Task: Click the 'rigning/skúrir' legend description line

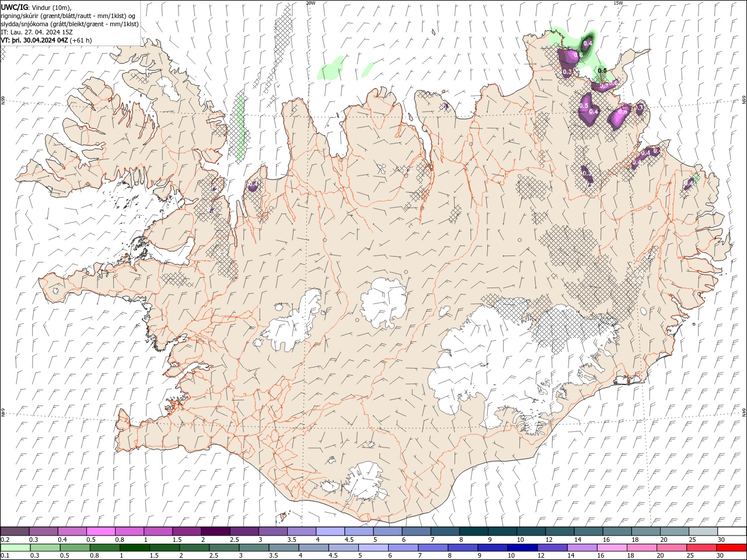Action: [68, 16]
